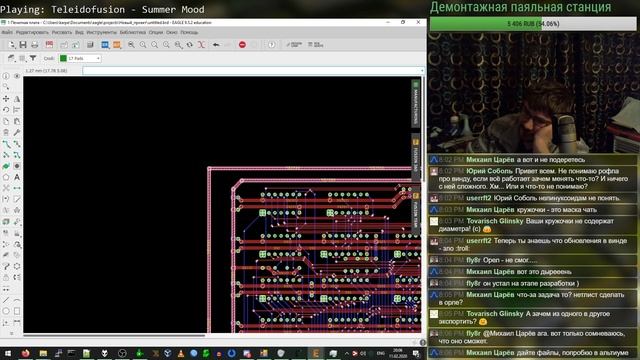Image resolution: width=640 pixels, height=360 pixels.
Task: Open the orange toolbar icon dropdown
Action: 117,44
